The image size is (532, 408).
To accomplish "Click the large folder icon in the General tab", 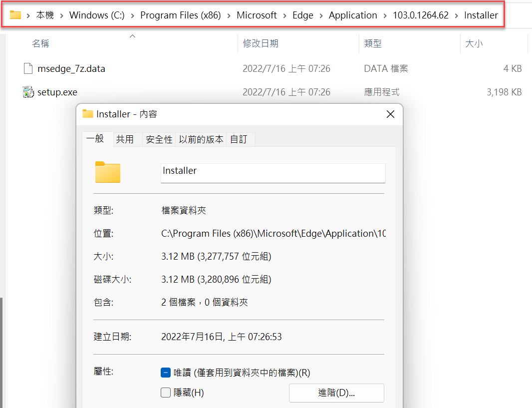I will pyautogui.click(x=108, y=172).
